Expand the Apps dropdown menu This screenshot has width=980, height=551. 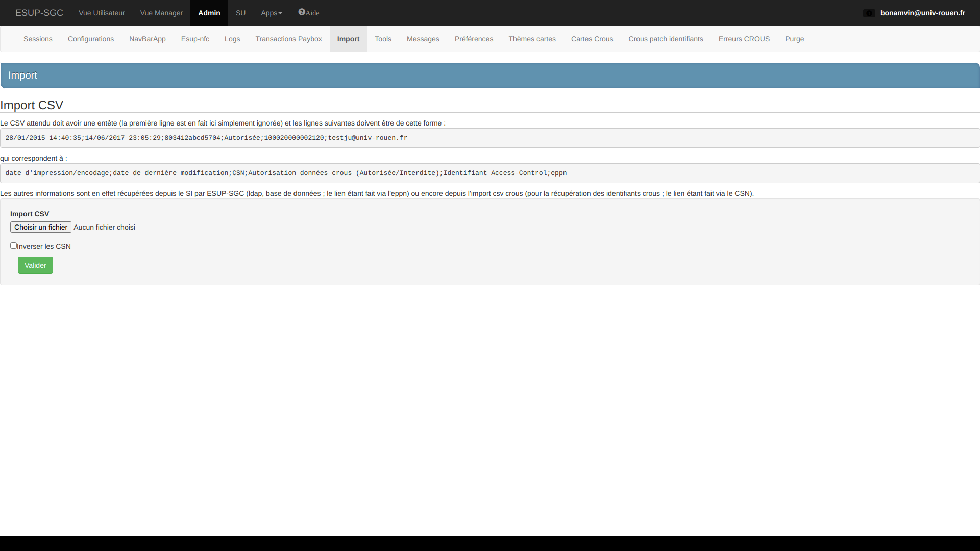click(271, 13)
